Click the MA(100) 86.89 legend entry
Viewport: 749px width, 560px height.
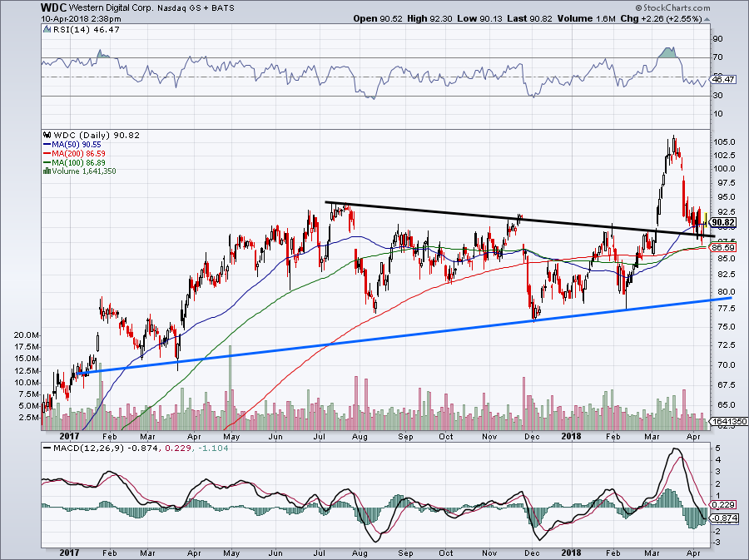point(78,163)
